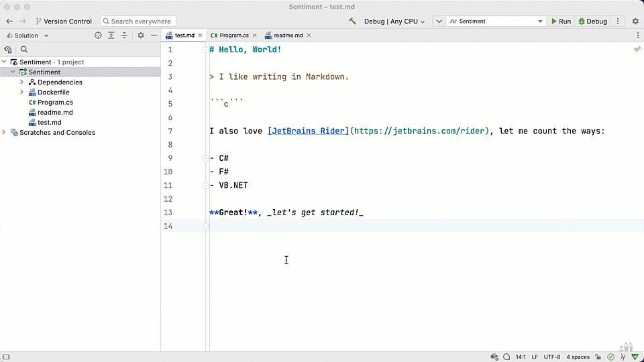This screenshot has height=362, width=644.
Task: Click the green shield checkmark icon
Action: (635, 357)
